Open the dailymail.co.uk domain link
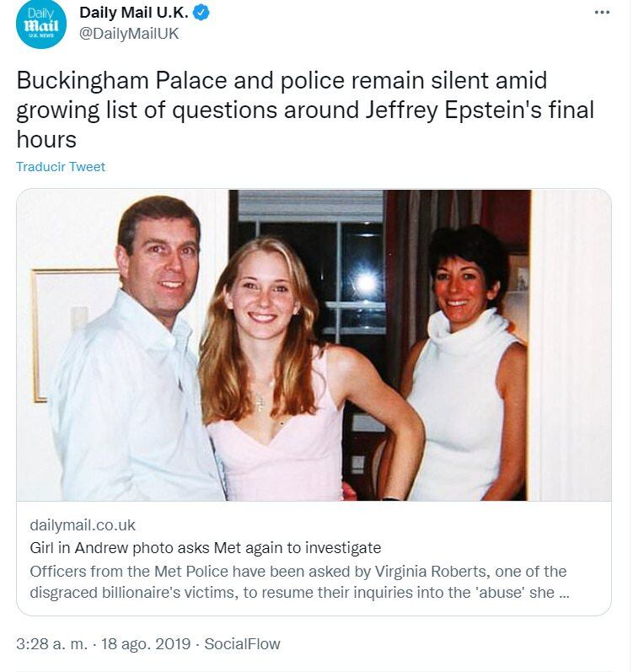Viewport: 633px width, 672px height. coord(83,525)
